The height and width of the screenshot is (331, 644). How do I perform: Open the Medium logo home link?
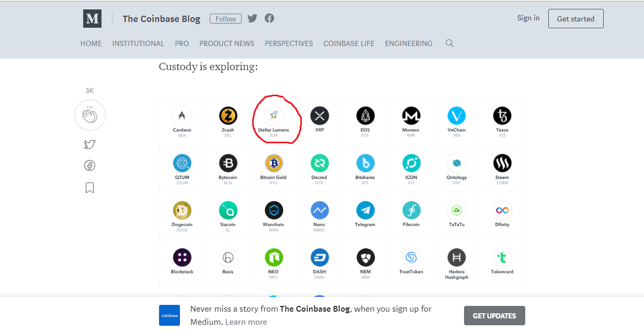click(92, 19)
